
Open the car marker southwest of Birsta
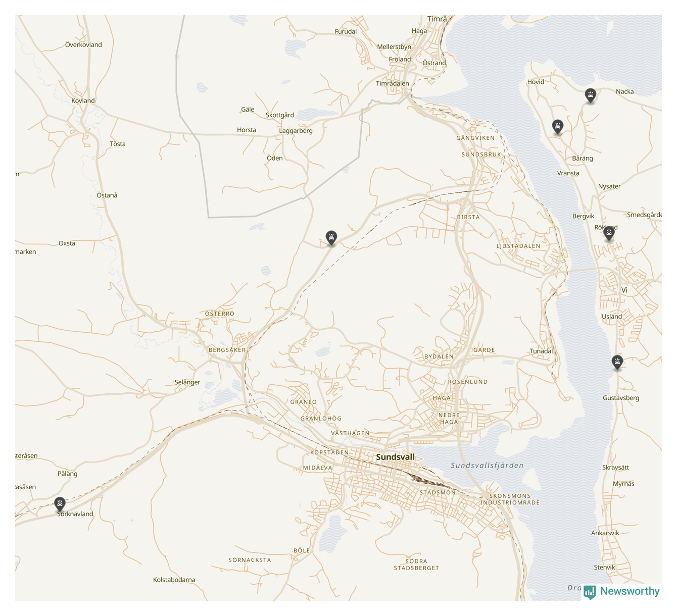click(331, 238)
